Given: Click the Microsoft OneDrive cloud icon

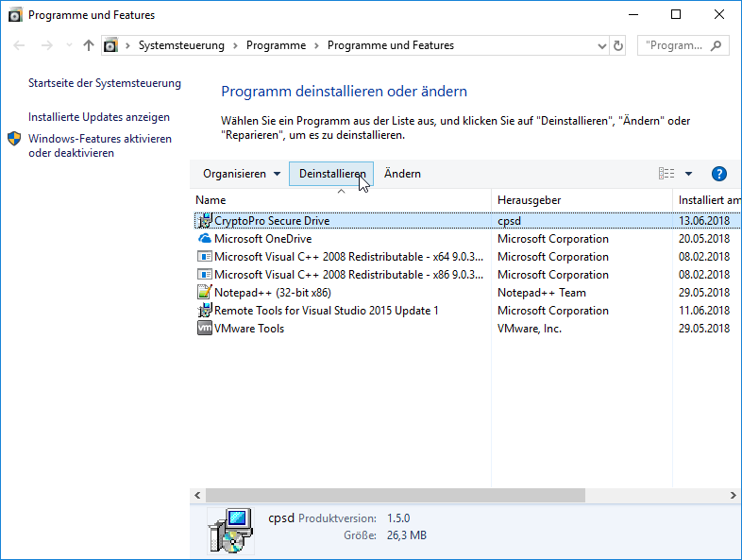Looking at the screenshot, I should pyautogui.click(x=205, y=238).
